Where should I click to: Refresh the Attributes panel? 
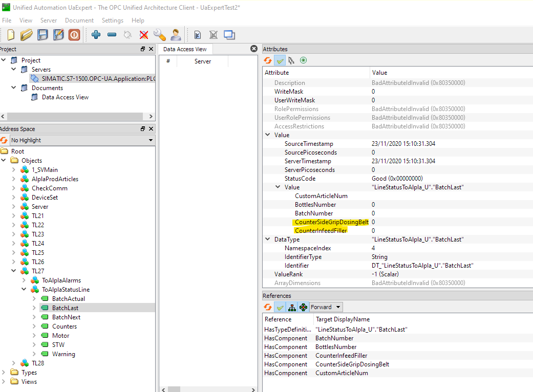click(x=268, y=60)
